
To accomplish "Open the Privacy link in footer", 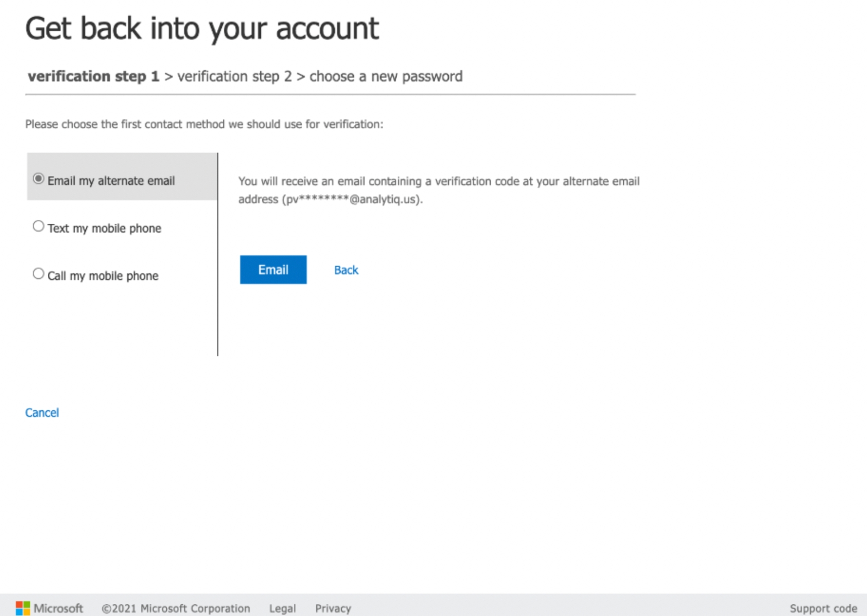I will point(333,608).
